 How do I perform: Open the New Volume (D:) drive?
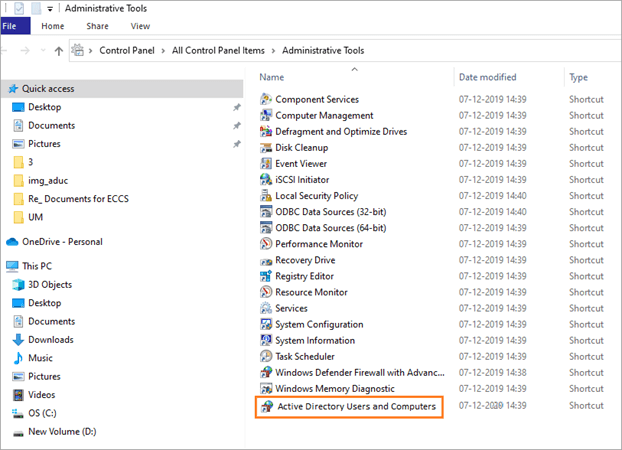(x=62, y=431)
